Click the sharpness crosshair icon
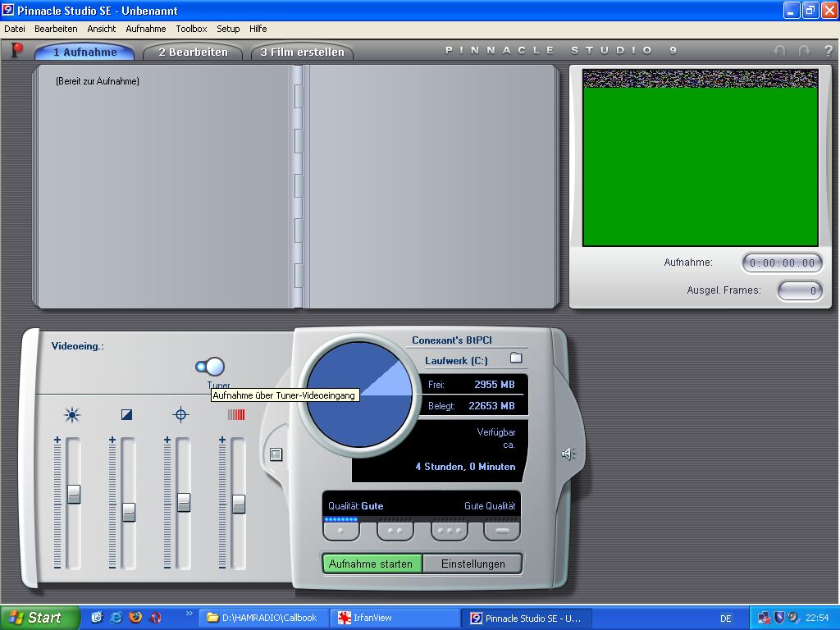This screenshot has height=630, width=840. pos(181,414)
